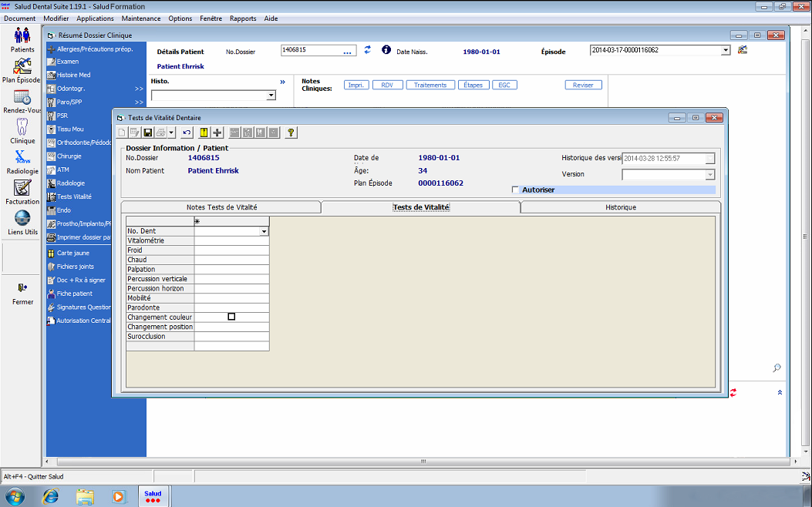The width and height of the screenshot is (812, 507).
Task: Click the yellow question mark help icon
Action: click(x=291, y=133)
